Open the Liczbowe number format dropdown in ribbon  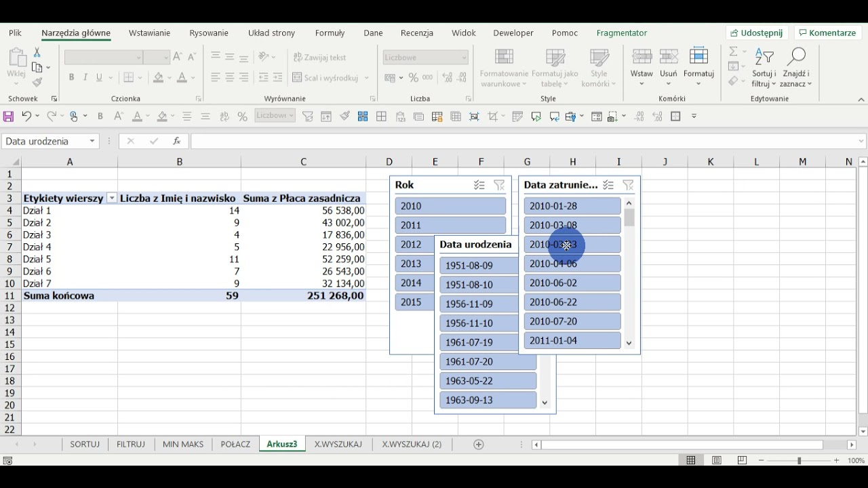coord(465,58)
